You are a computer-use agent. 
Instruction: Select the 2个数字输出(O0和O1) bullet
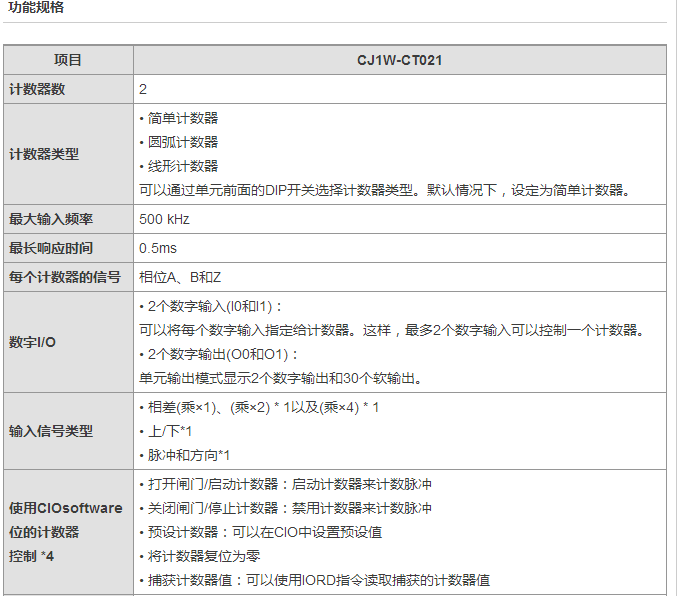tap(219, 354)
